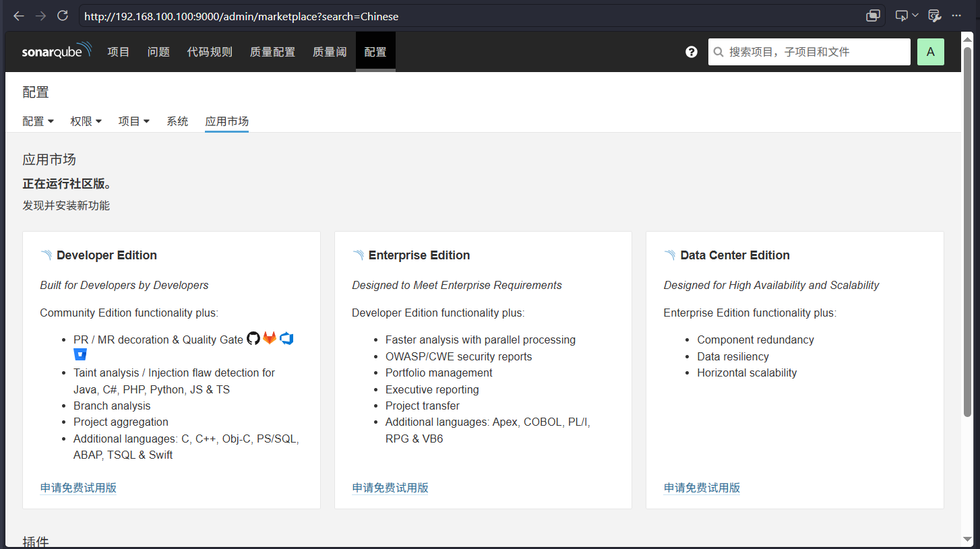
Task: Click the SonarQube logo
Action: point(57,51)
